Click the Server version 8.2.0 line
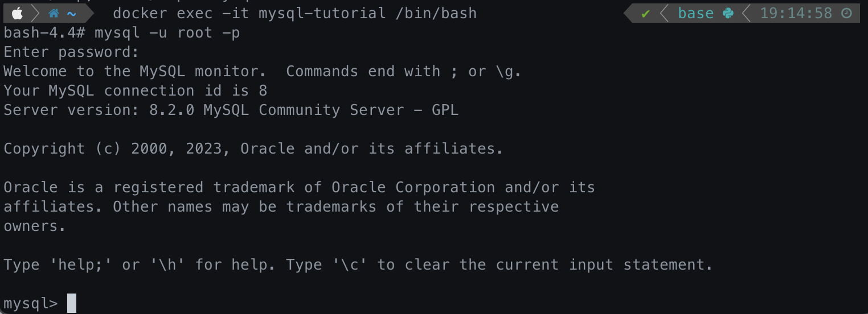868x314 pixels. (x=231, y=110)
